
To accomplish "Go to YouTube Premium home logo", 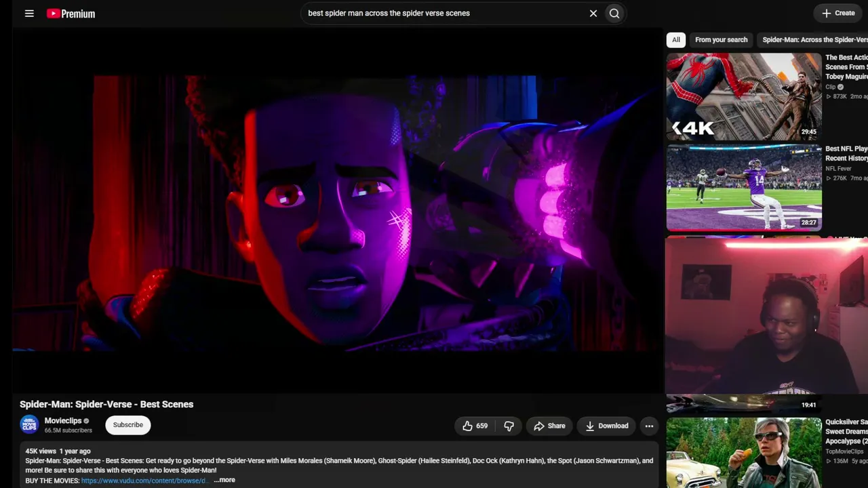I will (71, 14).
